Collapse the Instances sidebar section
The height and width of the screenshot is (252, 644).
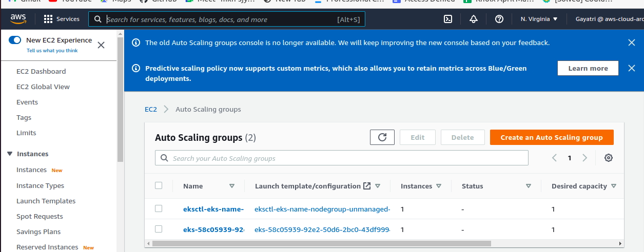10,154
